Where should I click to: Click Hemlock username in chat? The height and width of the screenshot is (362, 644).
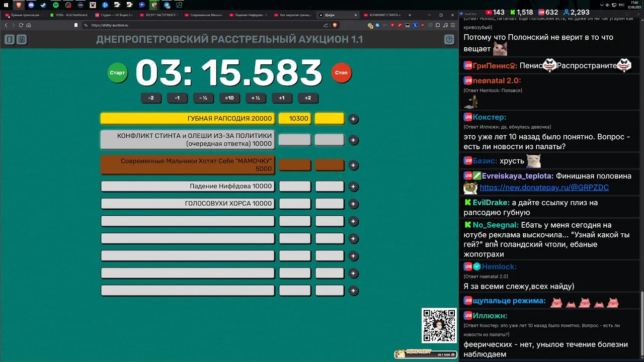click(x=499, y=266)
